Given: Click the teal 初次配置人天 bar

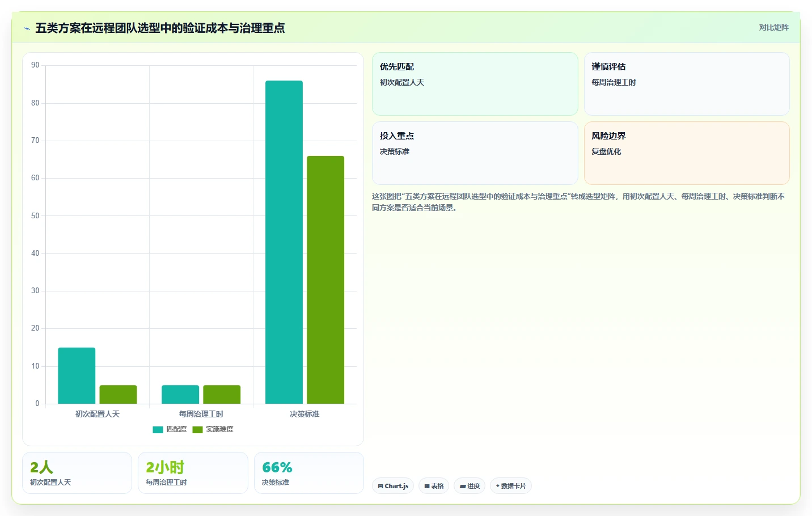Looking at the screenshot, I should (77, 375).
